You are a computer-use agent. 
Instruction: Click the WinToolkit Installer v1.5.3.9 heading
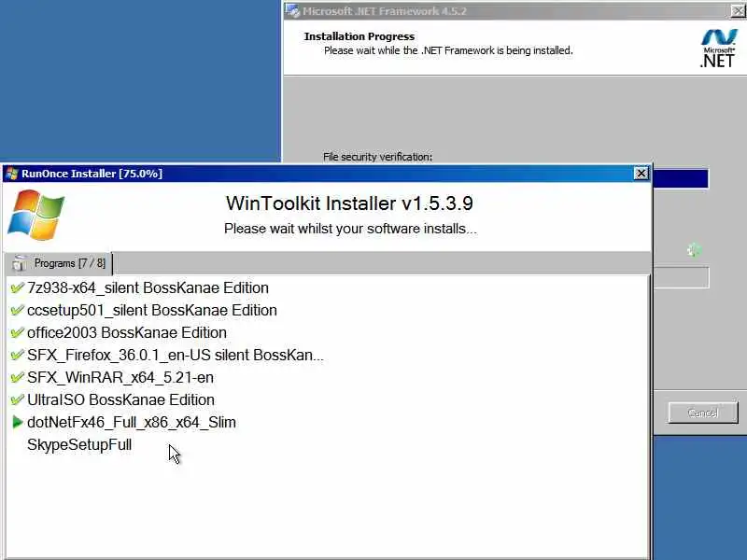click(349, 203)
